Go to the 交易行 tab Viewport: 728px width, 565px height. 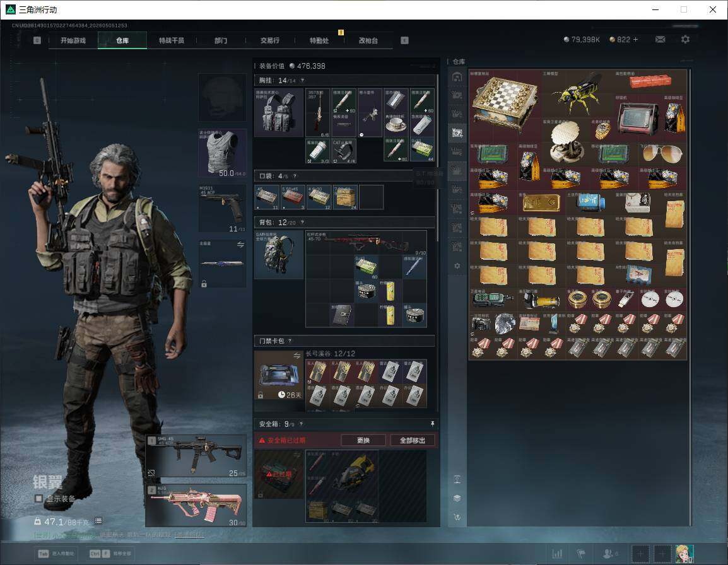pyautogui.click(x=270, y=40)
